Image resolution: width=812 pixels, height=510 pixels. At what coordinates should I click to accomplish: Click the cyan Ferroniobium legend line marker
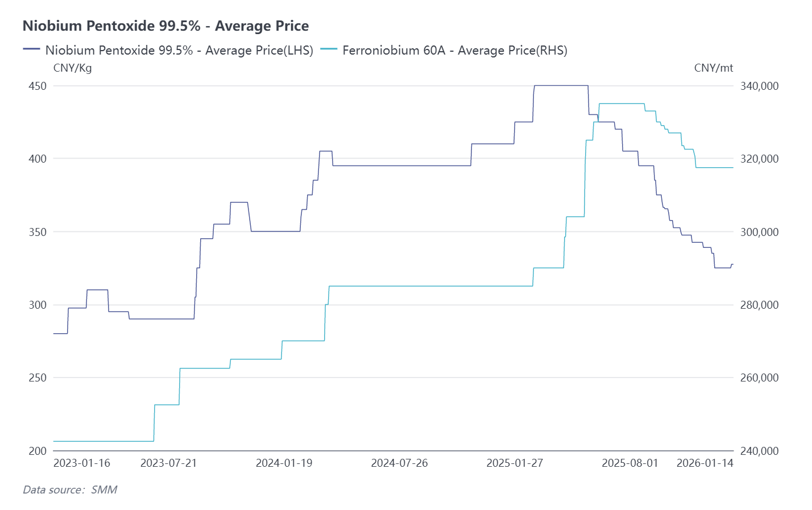[x=329, y=49]
